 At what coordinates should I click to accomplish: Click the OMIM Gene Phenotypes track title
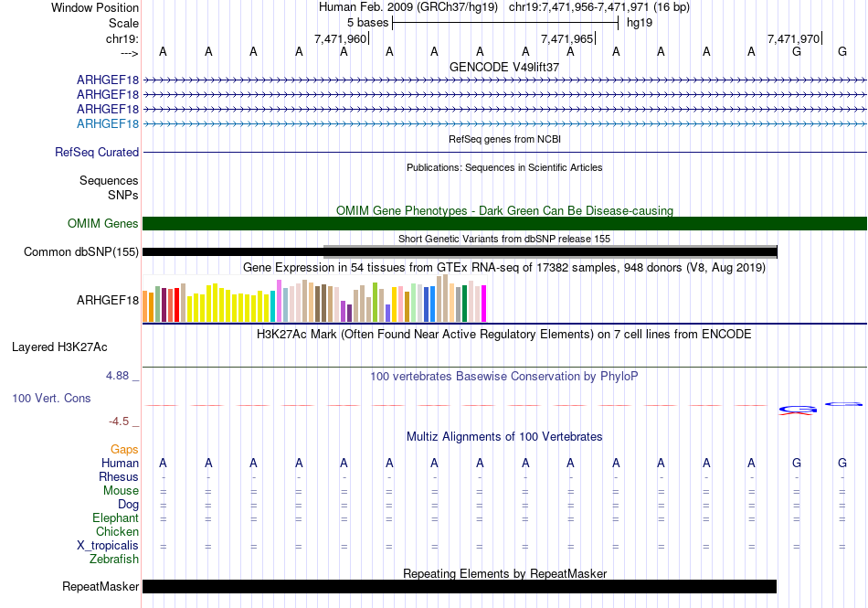click(x=504, y=210)
